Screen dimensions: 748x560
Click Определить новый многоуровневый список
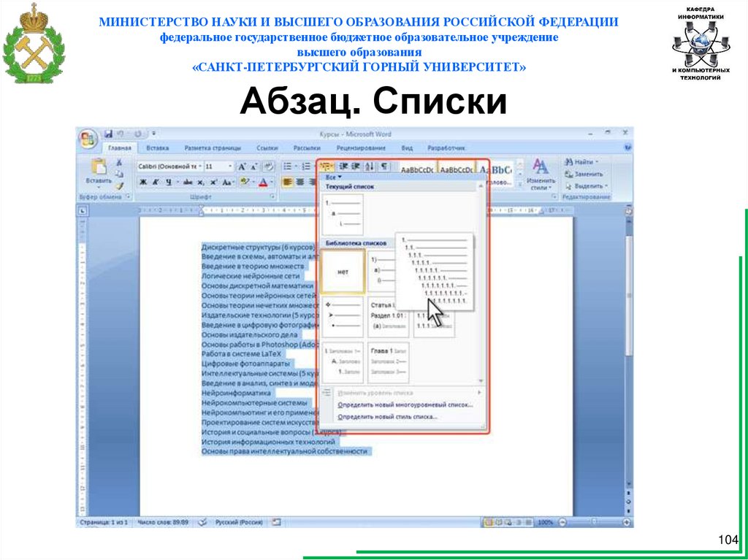405,405
